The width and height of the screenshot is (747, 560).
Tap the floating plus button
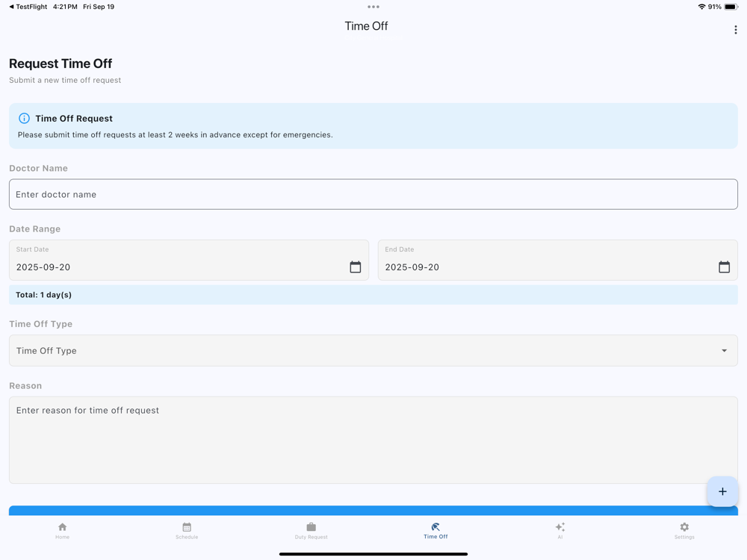point(722,491)
